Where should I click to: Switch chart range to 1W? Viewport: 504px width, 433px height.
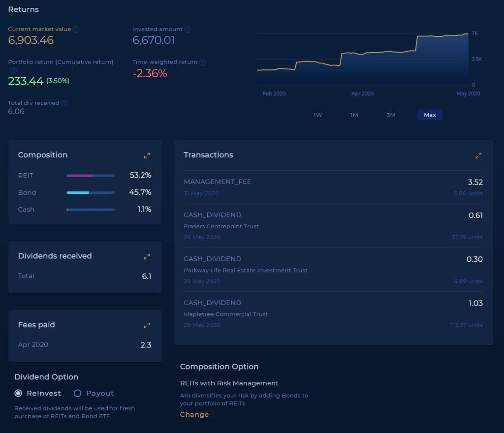(318, 115)
